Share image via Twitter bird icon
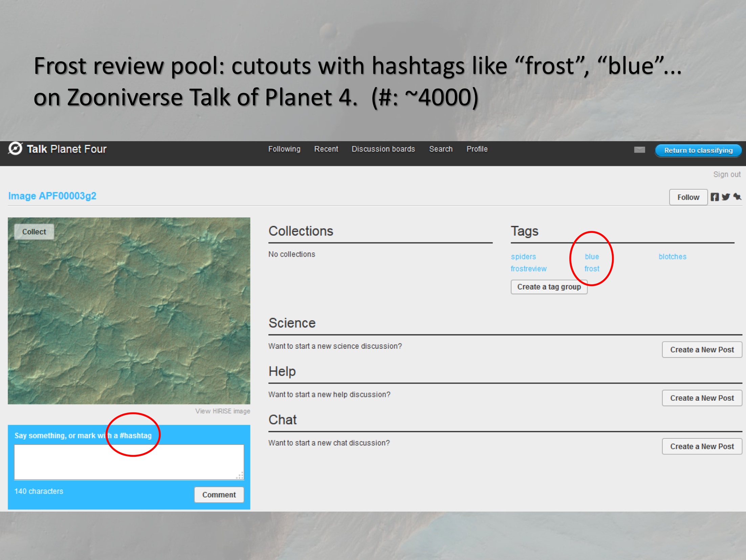This screenshot has width=746, height=560. click(725, 197)
